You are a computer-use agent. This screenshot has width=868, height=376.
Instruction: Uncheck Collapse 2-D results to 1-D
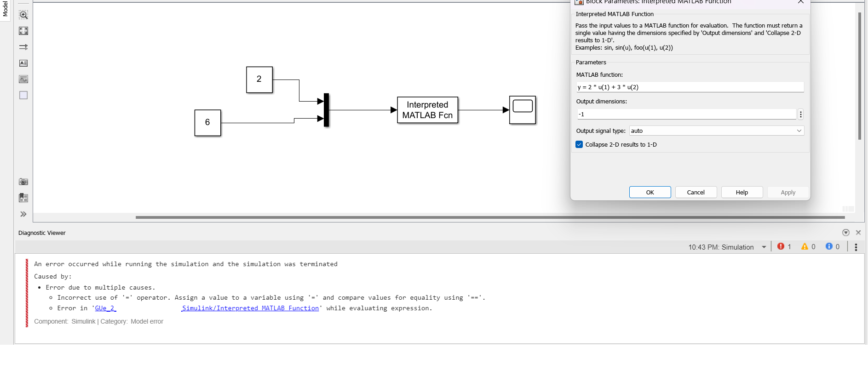[579, 144]
